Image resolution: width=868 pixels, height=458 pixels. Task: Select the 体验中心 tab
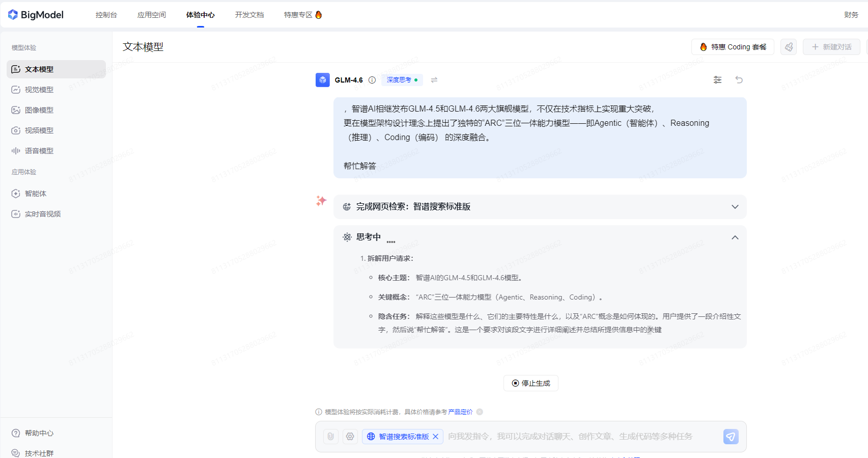tap(201, 15)
